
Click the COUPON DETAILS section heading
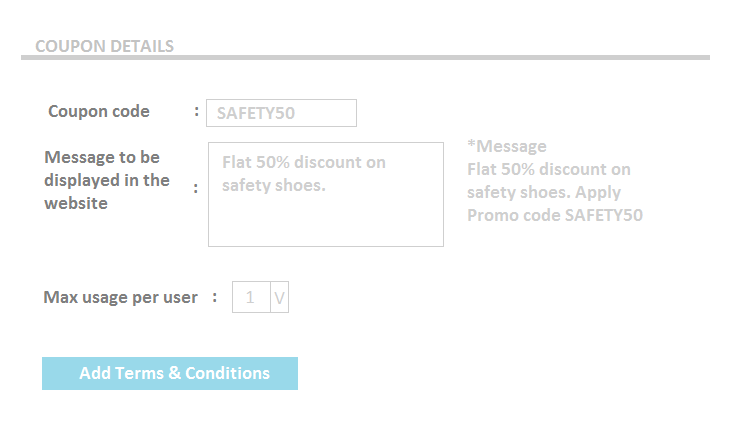(x=104, y=46)
